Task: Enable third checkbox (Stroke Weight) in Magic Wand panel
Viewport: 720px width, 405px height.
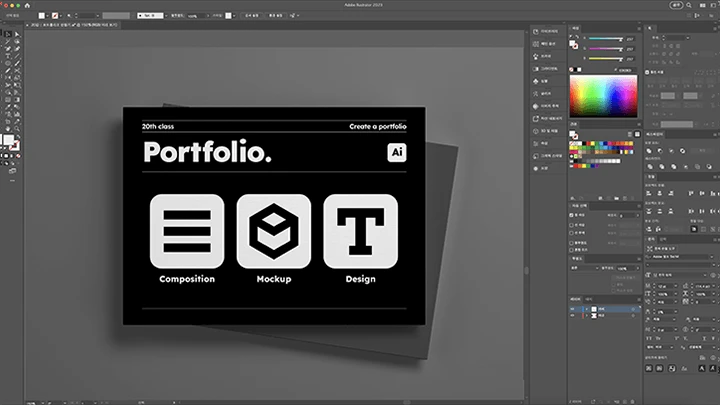Action: (571, 233)
